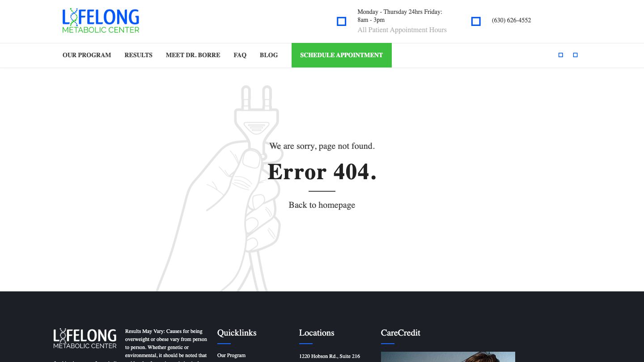The image size is (644, 362).
Task: Click the phone number (630) 626-4552
Action: click(511, 20)
